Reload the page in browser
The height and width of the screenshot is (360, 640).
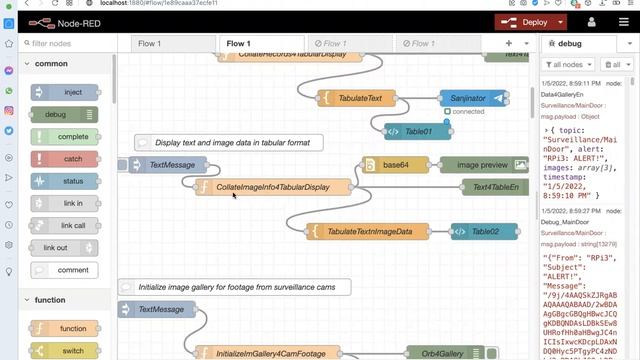tap(54, 3)
